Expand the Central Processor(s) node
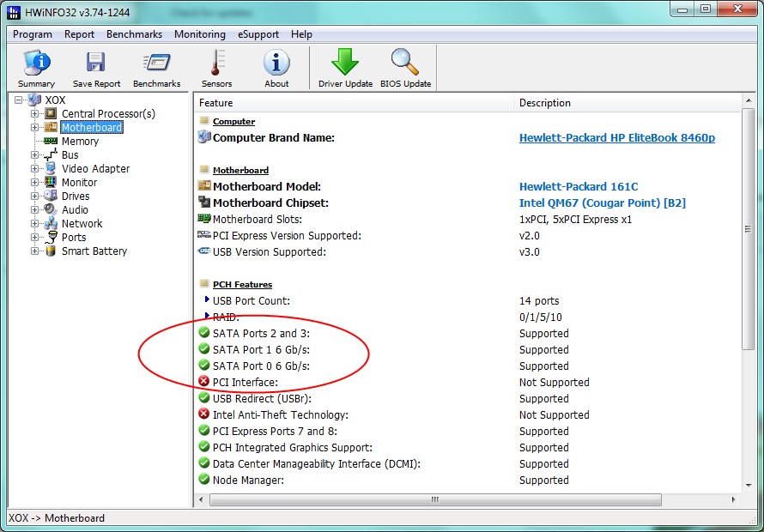 click(x=34, y=113)
